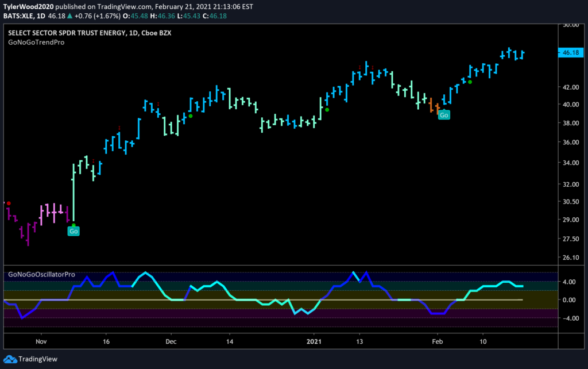The width and height of the screenshot is (588, 369).
Task: Click the date label 16 in November
Action: tap(106, 341)
